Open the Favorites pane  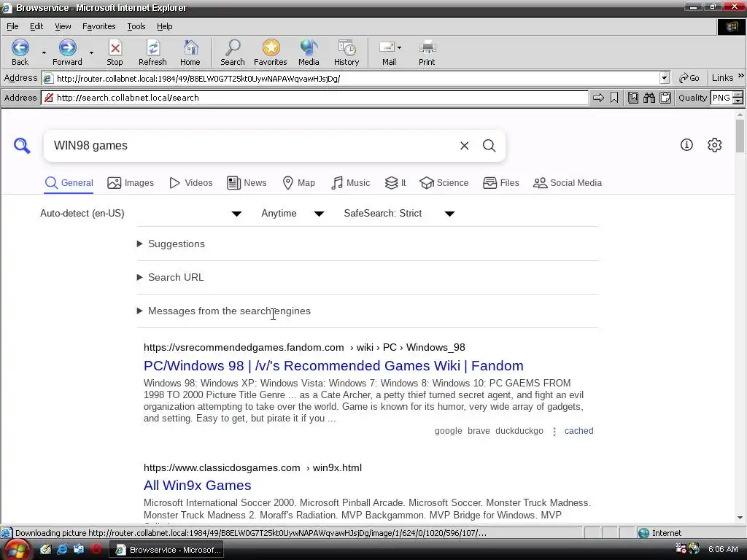pos(271,52)
